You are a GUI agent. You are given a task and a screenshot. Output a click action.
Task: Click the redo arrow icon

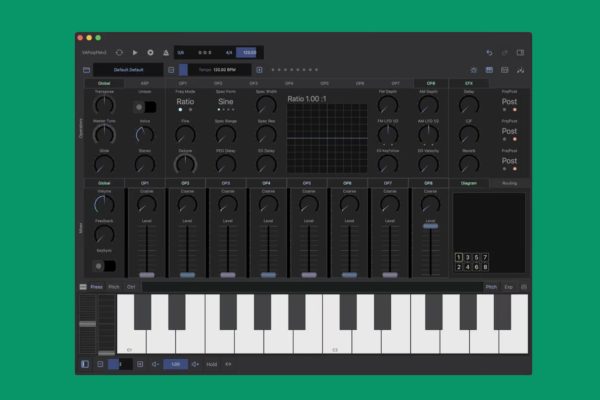coord(505,52)
